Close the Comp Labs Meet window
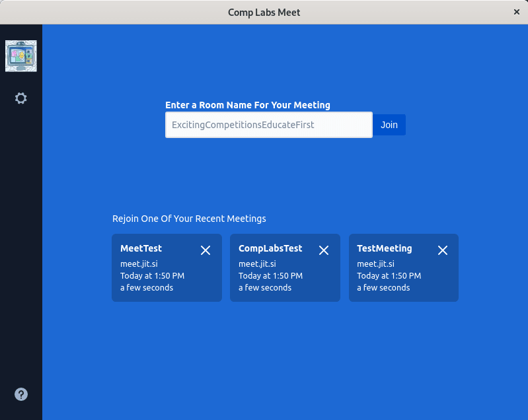The width and height of the screenshot is (528, 420). pos(517,12)
